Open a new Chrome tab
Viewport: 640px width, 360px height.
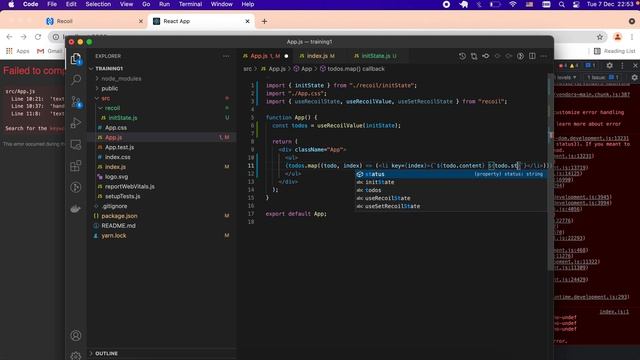pos(264,21)
